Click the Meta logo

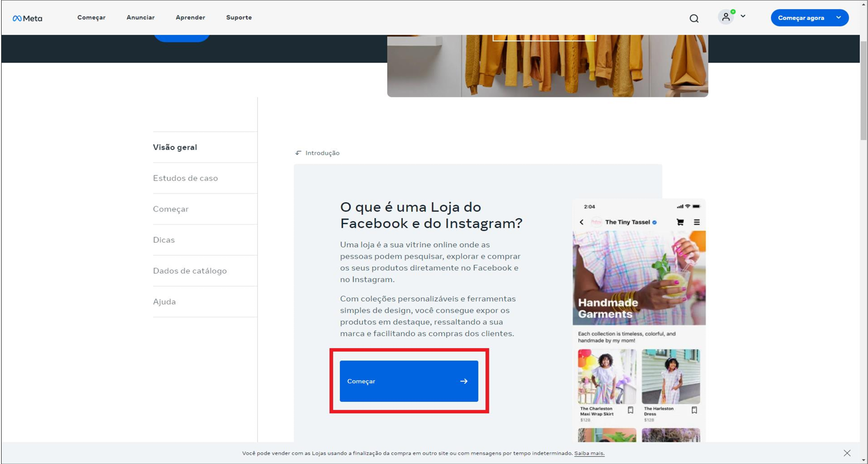[27, 18]
